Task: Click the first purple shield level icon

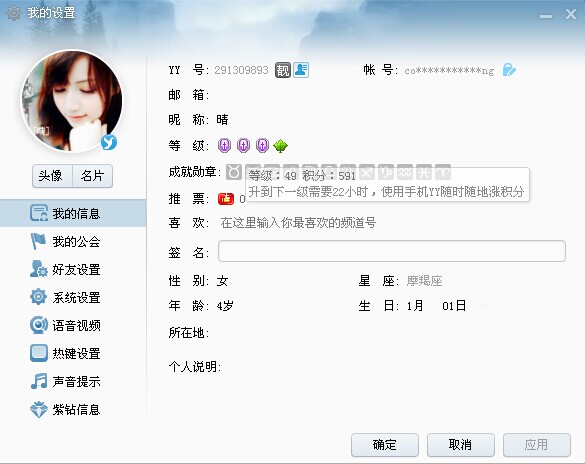Action: [224, 145]
